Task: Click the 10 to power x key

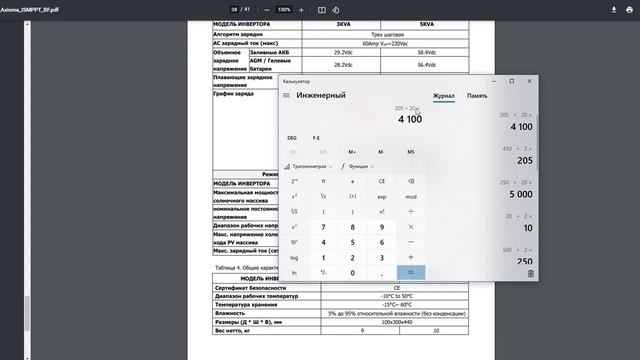Action: click(294, 242)
